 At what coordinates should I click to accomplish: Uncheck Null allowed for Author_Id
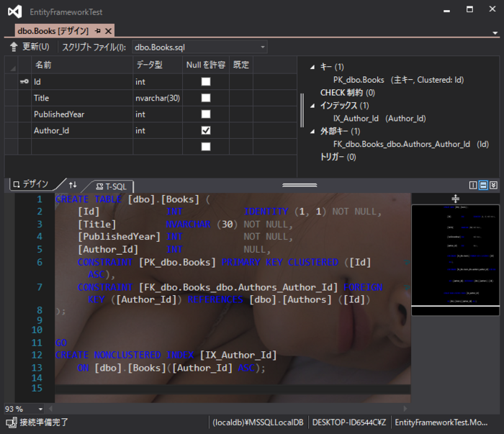pyautogui.click(x=206, y=130)
